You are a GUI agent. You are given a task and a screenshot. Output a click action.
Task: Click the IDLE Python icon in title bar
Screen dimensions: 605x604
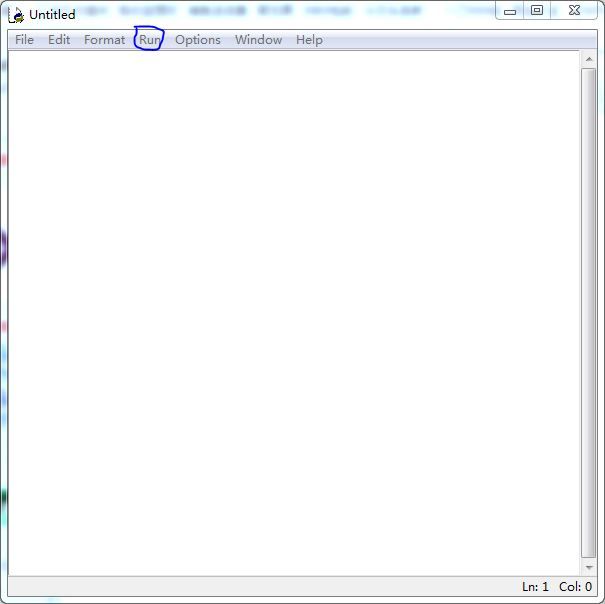16,15
